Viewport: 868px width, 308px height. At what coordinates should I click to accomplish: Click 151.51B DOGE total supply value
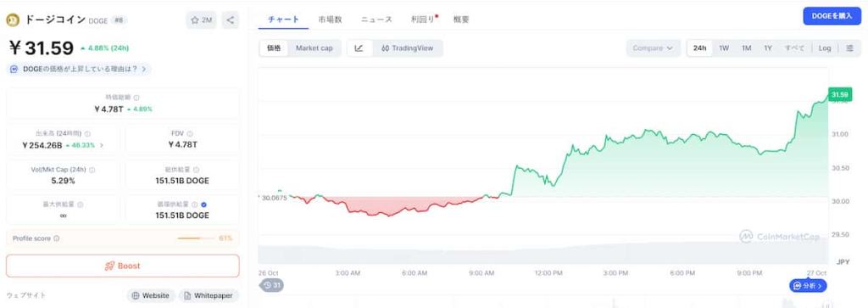coord(182,181)
